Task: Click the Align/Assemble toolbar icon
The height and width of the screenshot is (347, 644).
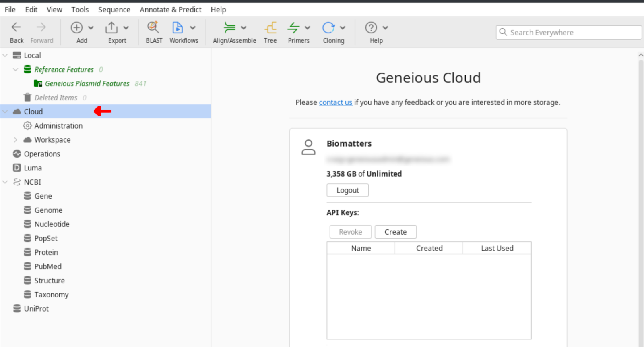Action: 229,27
